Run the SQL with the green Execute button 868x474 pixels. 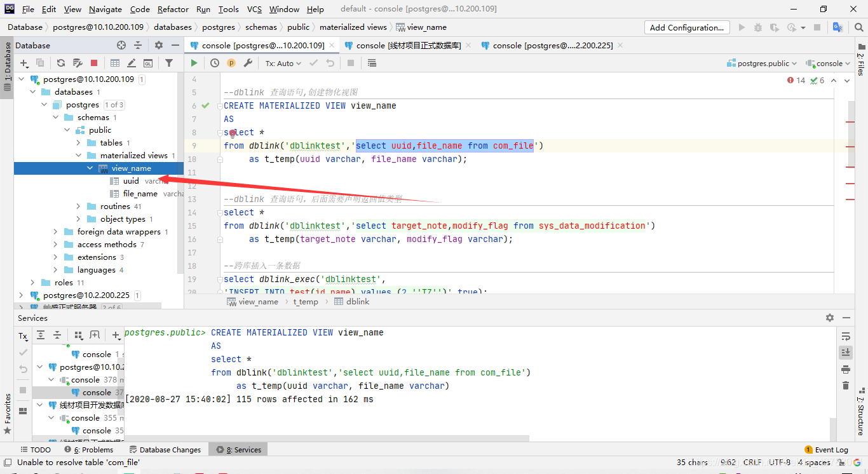194,63
